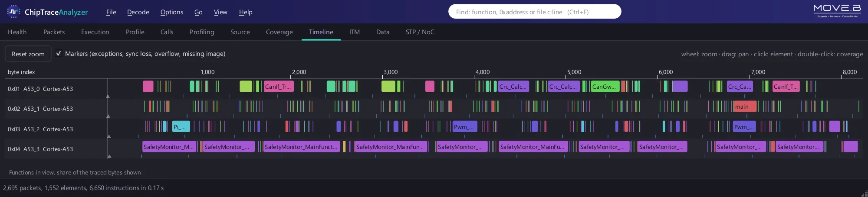Screen dimensions: 868x197
Task: Select the unlabeled purple block ending A53_3 row
Action: click(850, 146)
